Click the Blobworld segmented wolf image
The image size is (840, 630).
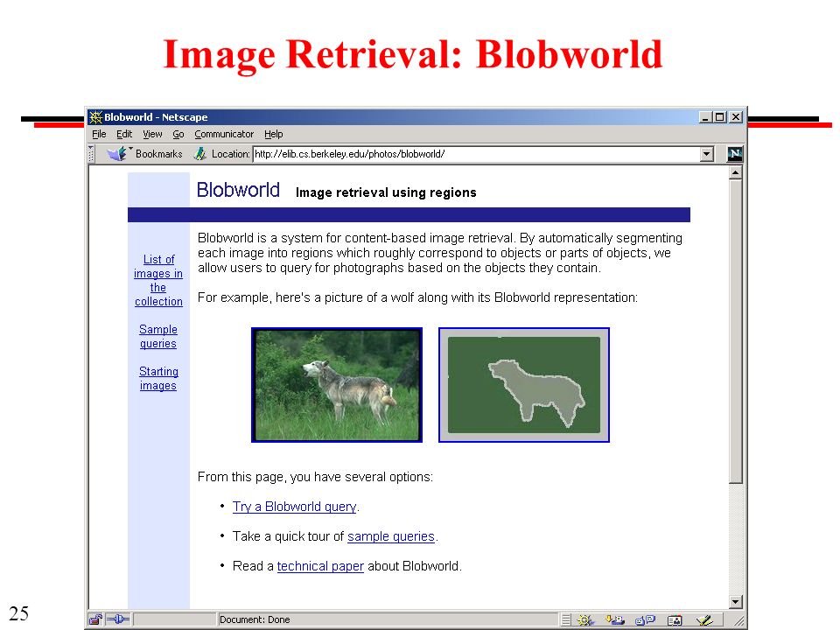coord(524,385)
